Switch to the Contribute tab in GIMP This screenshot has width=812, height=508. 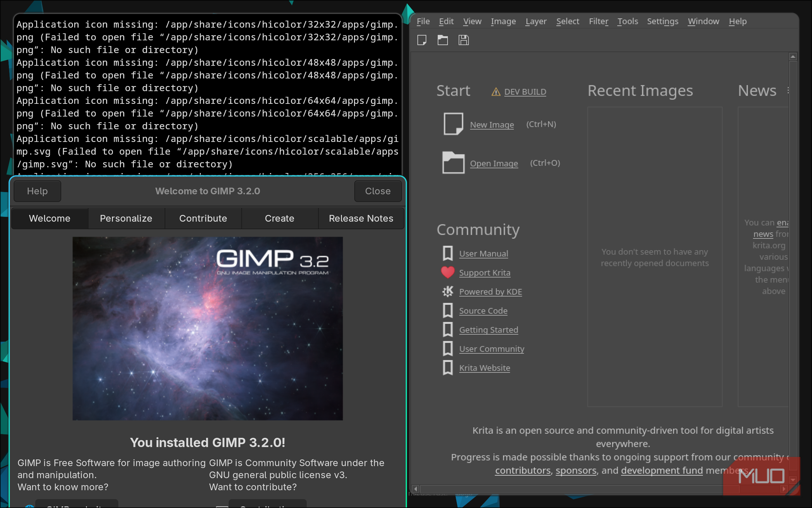click(x=203, y=218)
